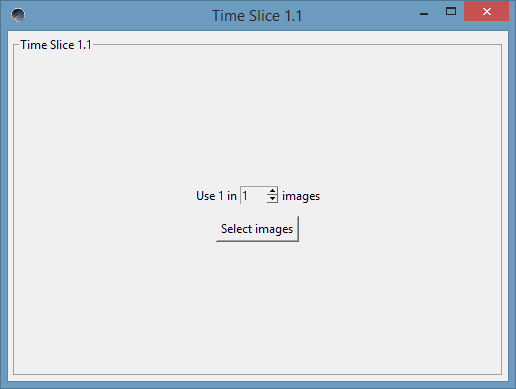Click the blank title bar area beside the app icon
516x389 pixels.
[x=117, y=15]
